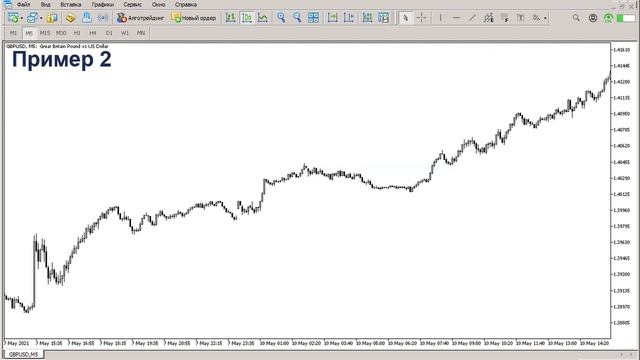640x360 pixels.
Task: Open the signals broadcast icon
Action: 102,18
